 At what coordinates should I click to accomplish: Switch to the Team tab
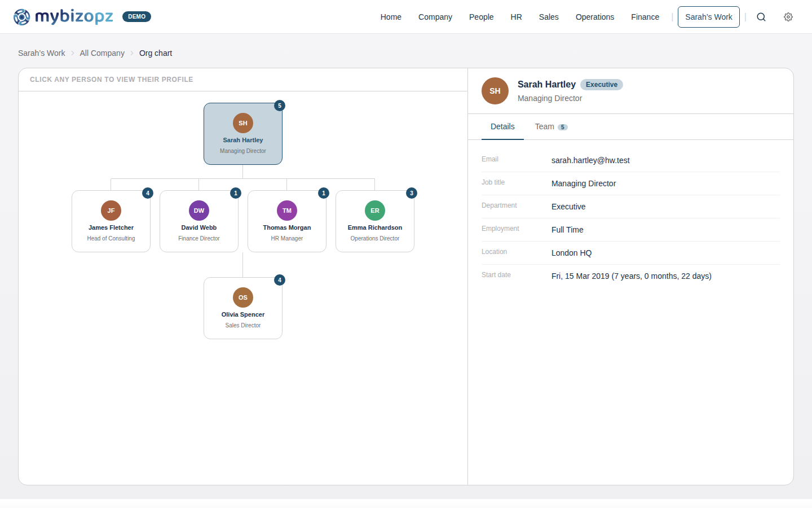(x=544, y=126)
